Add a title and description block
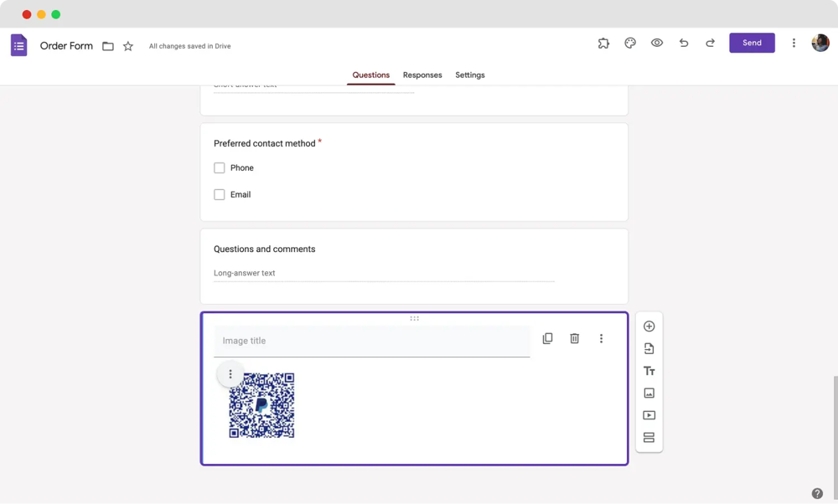Screen dimensions: 838x504 tap(649, 370)
